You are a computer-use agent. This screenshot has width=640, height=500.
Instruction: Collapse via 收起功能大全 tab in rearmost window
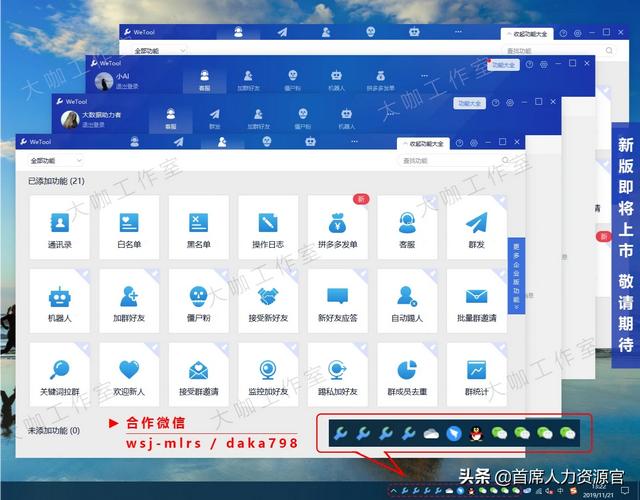coord(527,34)
